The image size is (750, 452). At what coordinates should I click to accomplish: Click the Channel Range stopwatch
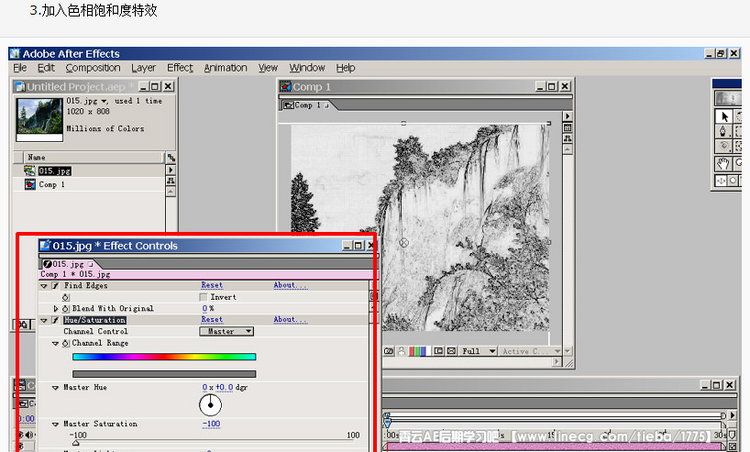[x=66, y=343]
